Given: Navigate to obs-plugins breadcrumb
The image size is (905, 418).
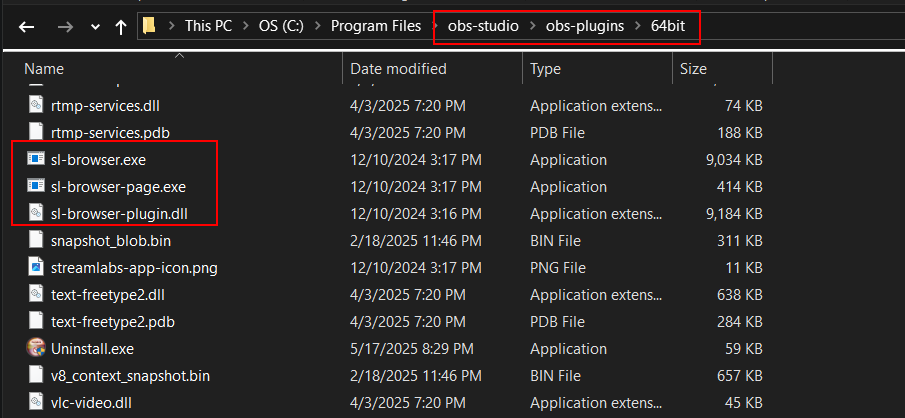Looking at the screenshot, I should pyautogui.click(x=585, y=26).
